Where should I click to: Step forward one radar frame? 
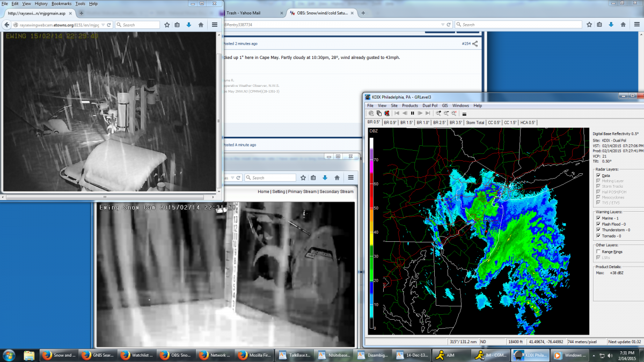[420, 113]
